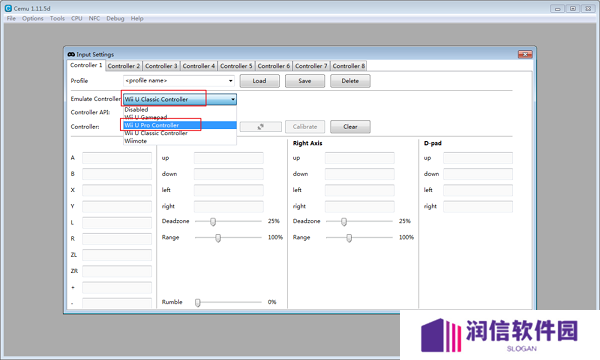Click the B button mapping field

click(117, 174)
